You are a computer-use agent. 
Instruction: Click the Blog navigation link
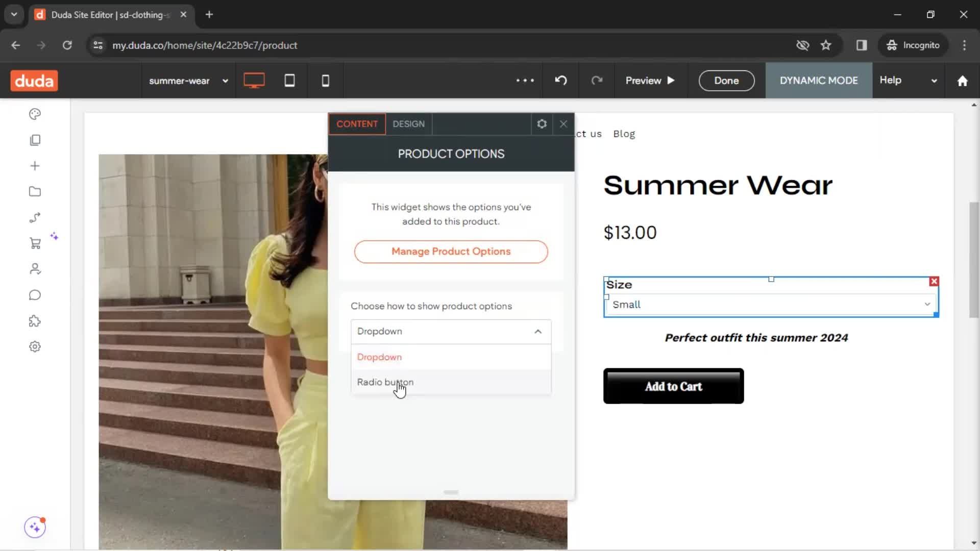624,134
